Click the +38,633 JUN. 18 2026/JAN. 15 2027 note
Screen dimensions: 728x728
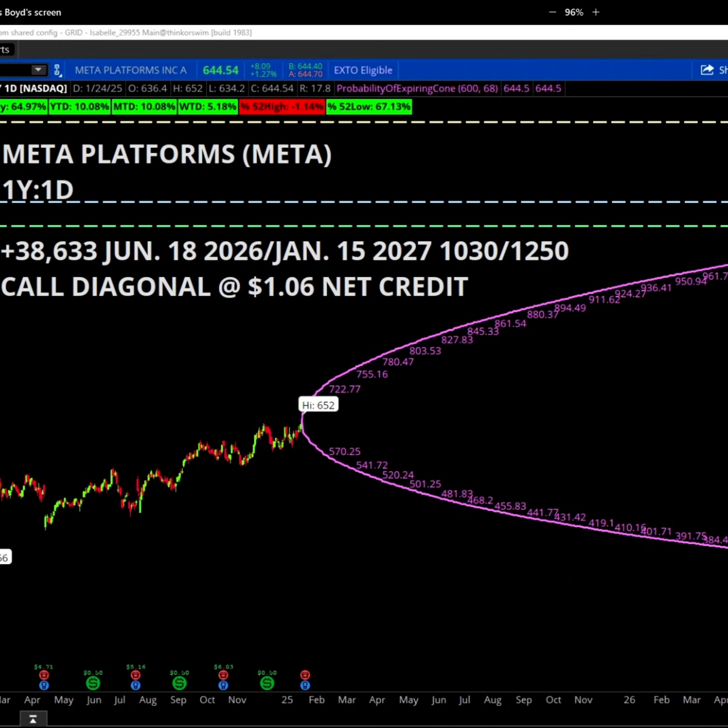click(284, 251)
